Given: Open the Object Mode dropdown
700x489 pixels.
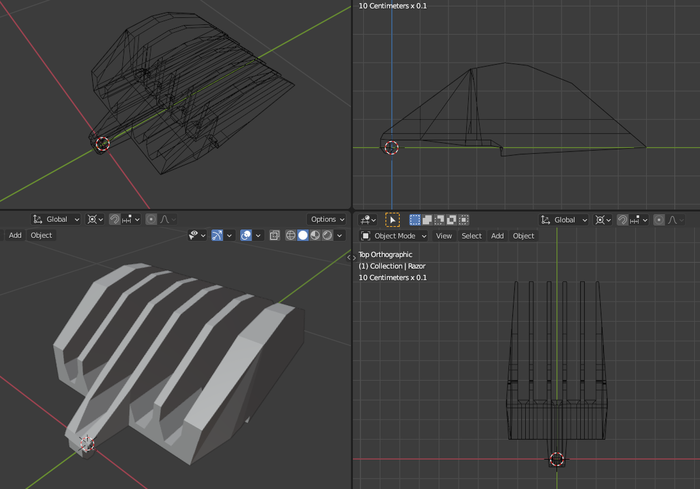Looking at the screenshot, I should coord(394,236).
